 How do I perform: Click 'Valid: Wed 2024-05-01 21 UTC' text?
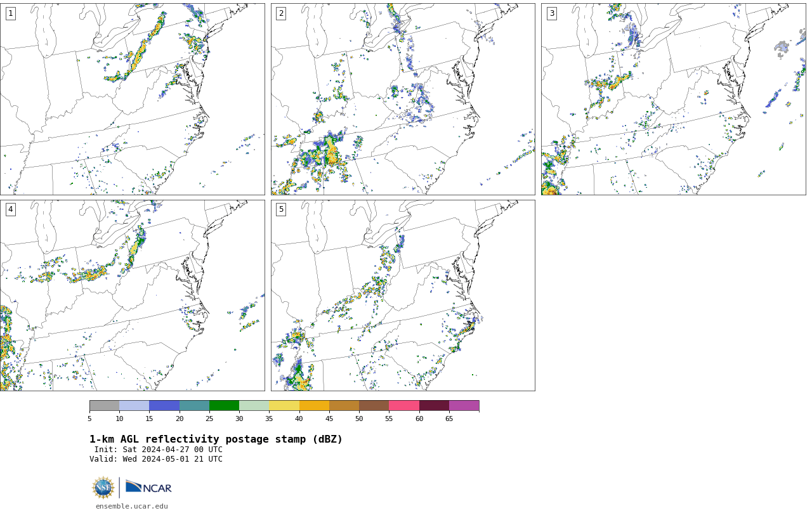pyautogui.click(x=156, y=459)
